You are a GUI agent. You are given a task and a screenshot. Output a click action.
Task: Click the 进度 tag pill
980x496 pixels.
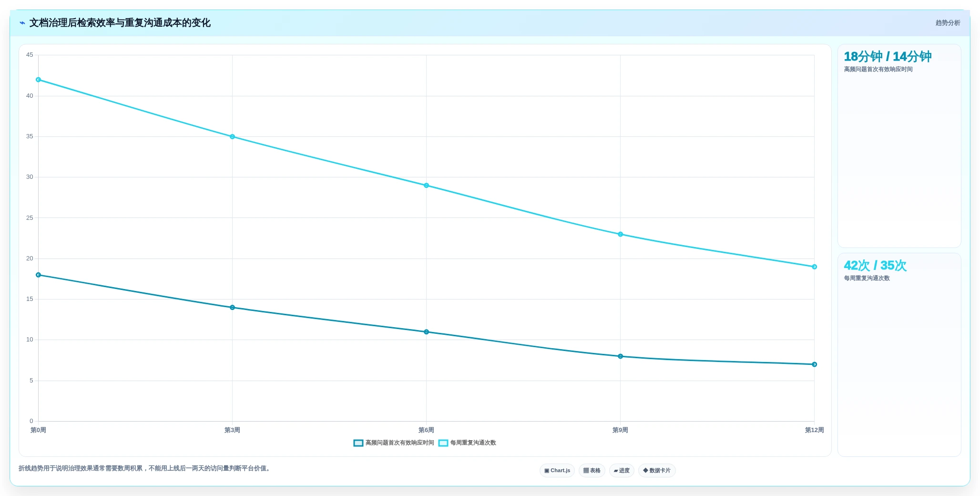pos(622,470)
